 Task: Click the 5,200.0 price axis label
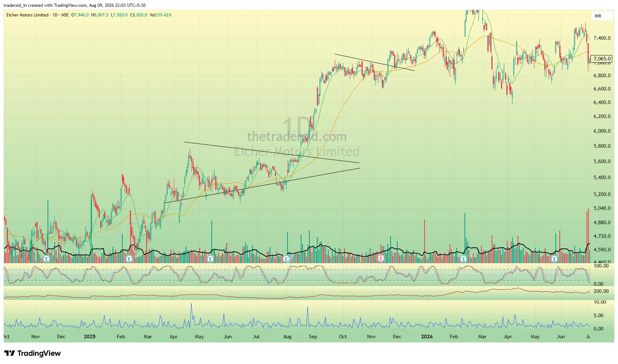(x=602, y=195)
